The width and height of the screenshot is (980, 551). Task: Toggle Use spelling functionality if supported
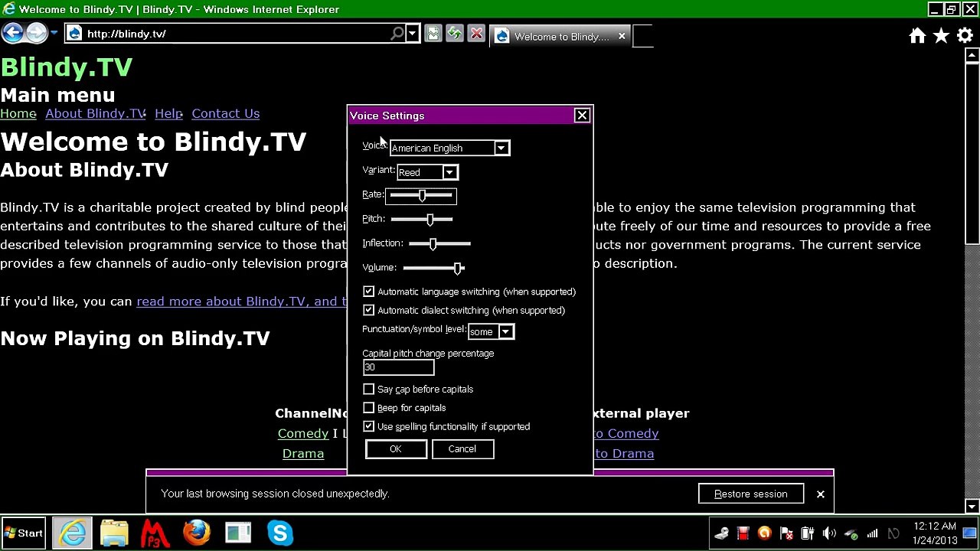click(369, 426)
